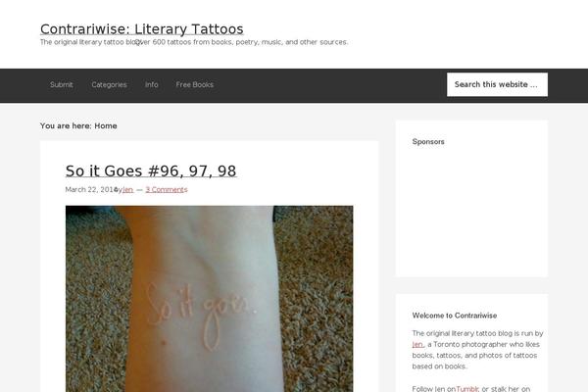View the So it goes tattoo photo
The image size is (588, 392).
(210, 299)
